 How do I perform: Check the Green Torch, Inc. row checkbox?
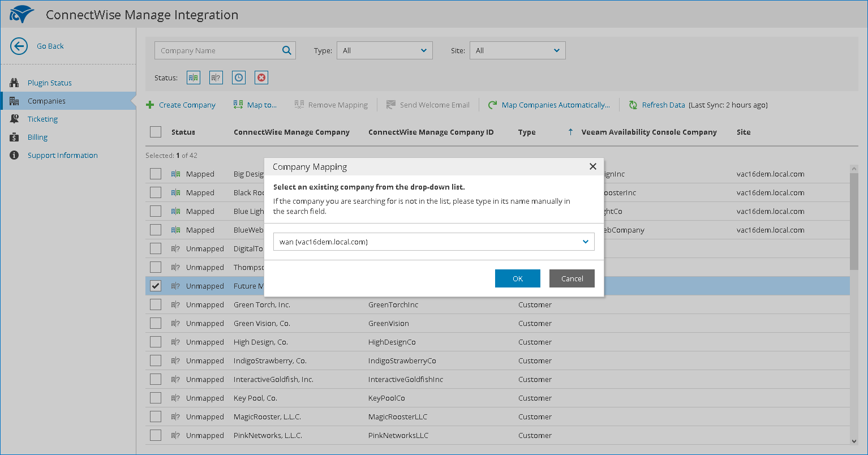(156, 304)
